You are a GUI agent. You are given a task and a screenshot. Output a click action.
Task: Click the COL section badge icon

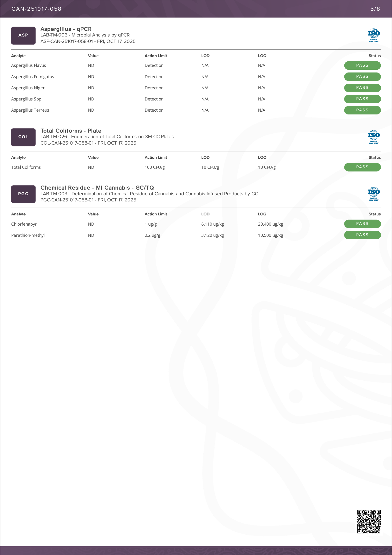point(23,137)
